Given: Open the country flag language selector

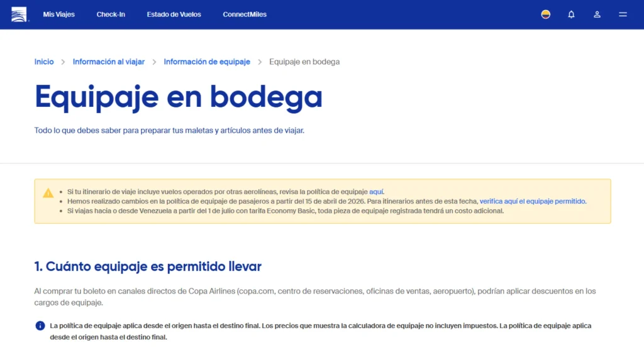Looking at the screenshot, I should 545,14.
